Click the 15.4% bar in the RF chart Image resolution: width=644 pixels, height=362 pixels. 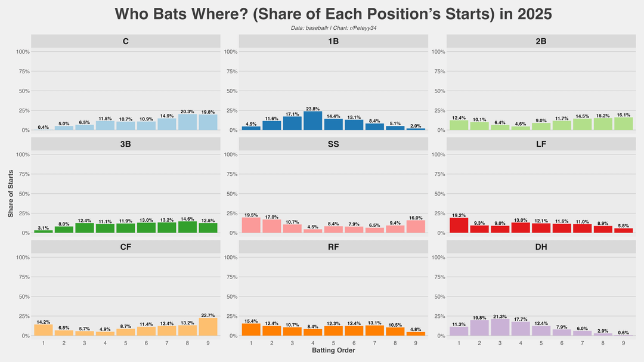pyautogui.click(x=250, y=330)
